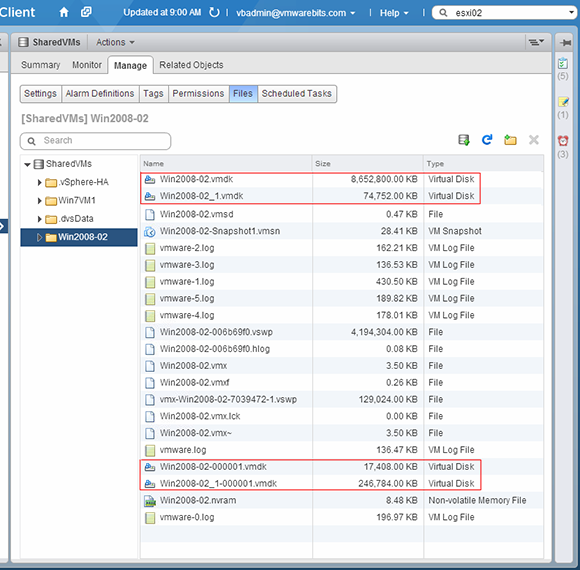This screenshot has width=580, height=570.
Task: Open vbadmin@vmwarebits.com user menu
Action: pos(296,13)
